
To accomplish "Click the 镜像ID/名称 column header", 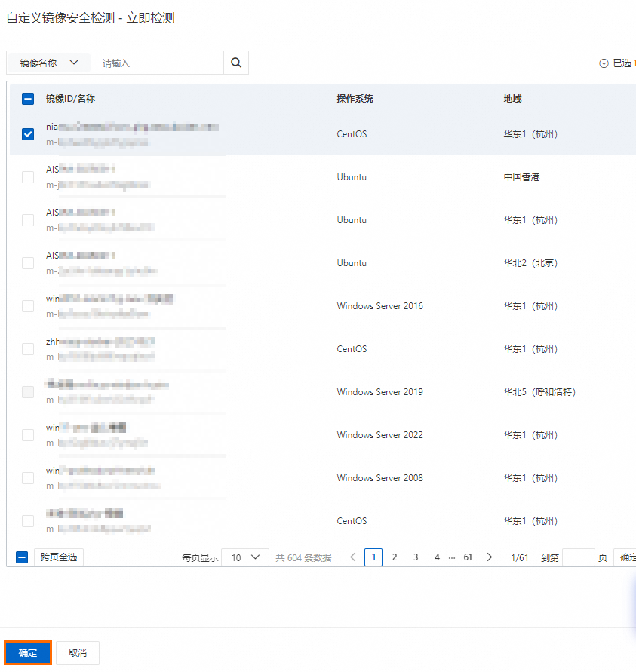I will click(71, 99).
